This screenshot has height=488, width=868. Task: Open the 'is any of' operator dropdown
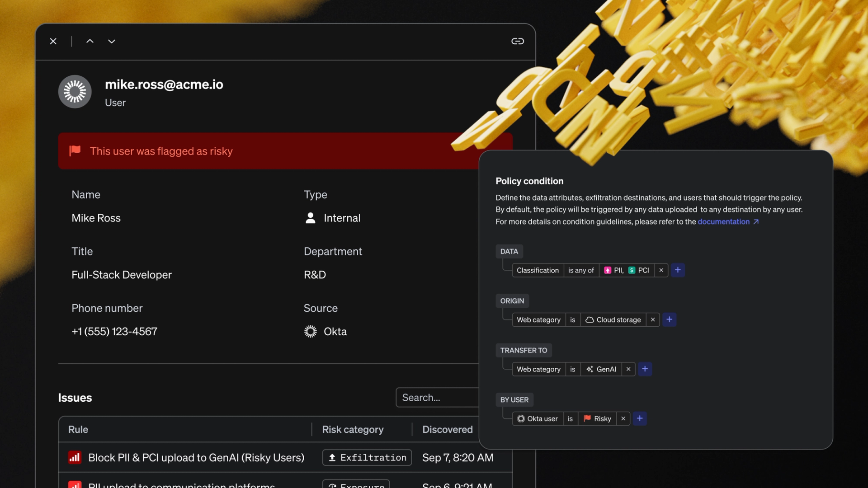pyautogui.click(x=580, y=270)
